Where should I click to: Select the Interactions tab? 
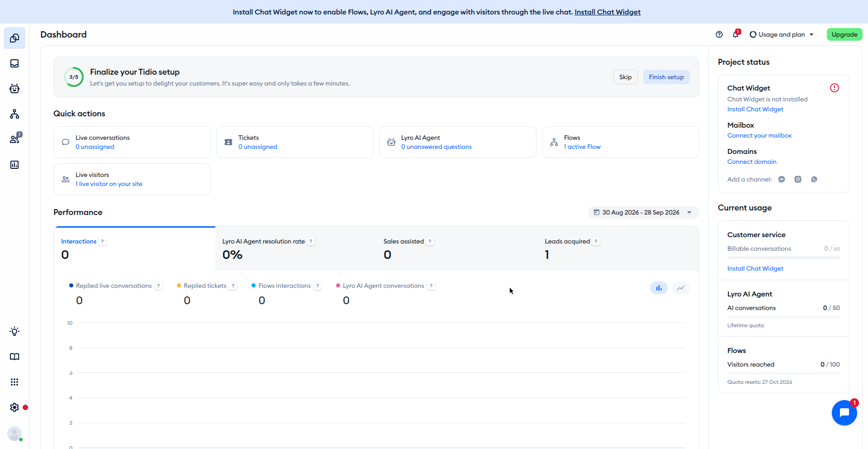(135, 248)
